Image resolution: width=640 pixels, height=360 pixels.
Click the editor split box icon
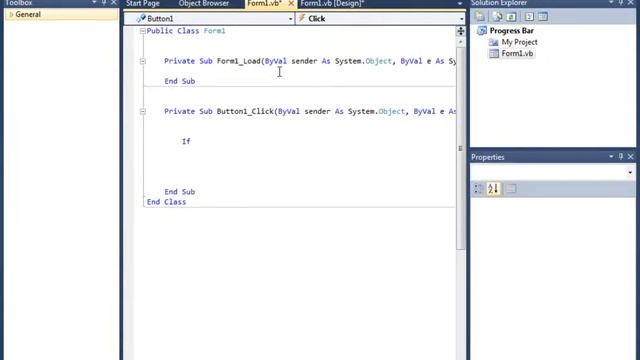[x=460, y=31]
